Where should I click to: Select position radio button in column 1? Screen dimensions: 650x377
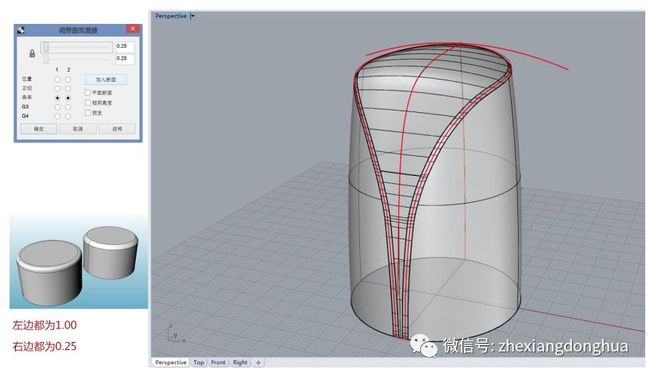(58, 79)
